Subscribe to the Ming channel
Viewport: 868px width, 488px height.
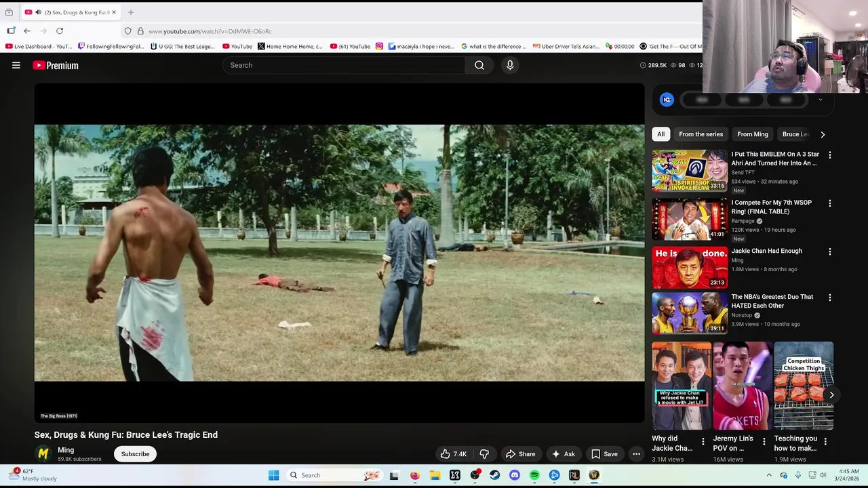pos(135,454)
